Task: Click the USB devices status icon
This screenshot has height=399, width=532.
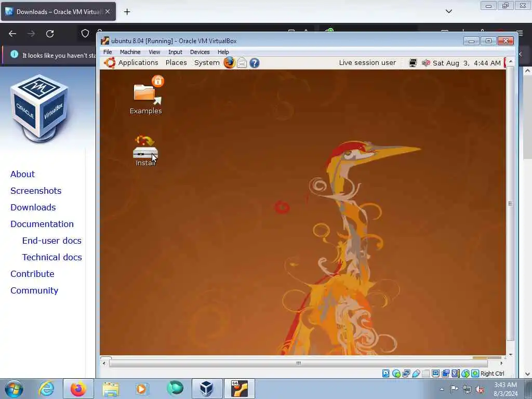Action: click(416, 374)
